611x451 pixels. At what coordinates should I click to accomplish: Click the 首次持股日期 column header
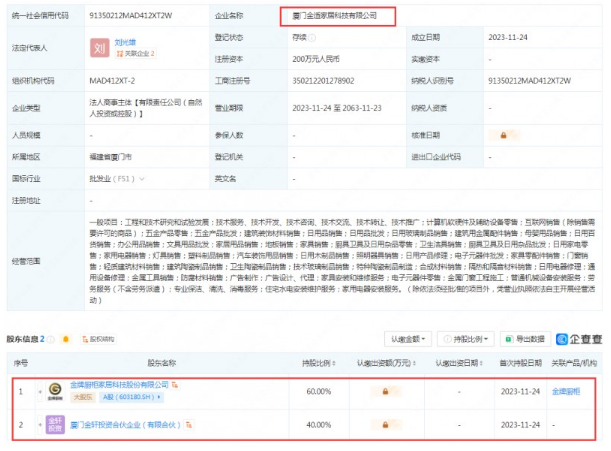click(x=521, y=363)
